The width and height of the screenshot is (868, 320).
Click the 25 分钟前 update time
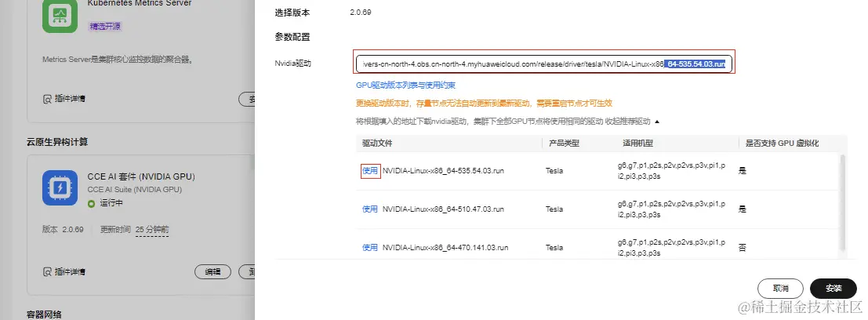pyautogui.click(x=152, y=229)
